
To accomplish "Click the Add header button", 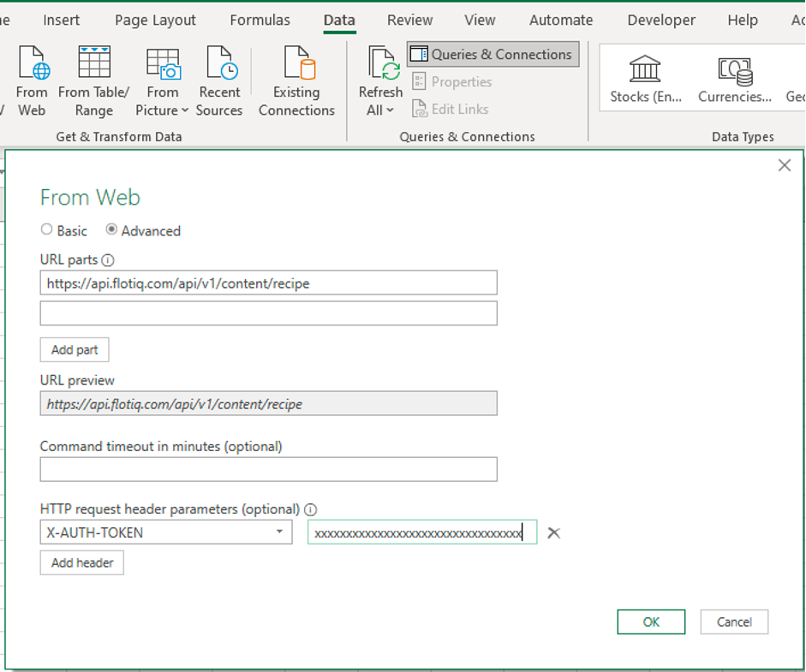I will [x=82, y=563].
